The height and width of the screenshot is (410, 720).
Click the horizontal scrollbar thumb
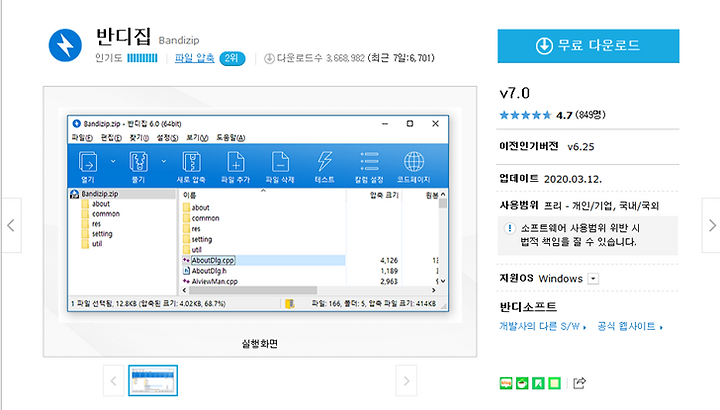click(x=253, y=290)
